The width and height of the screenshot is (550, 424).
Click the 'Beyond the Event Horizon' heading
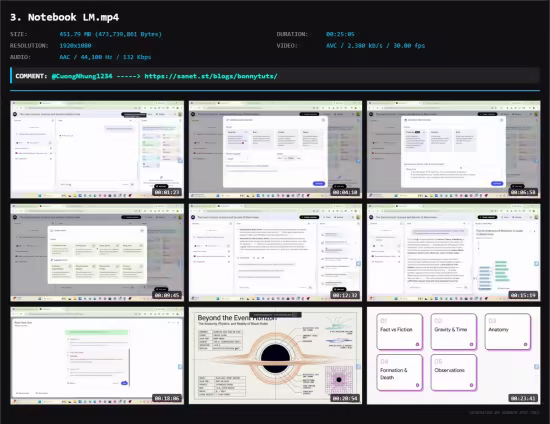click(237, 318)
